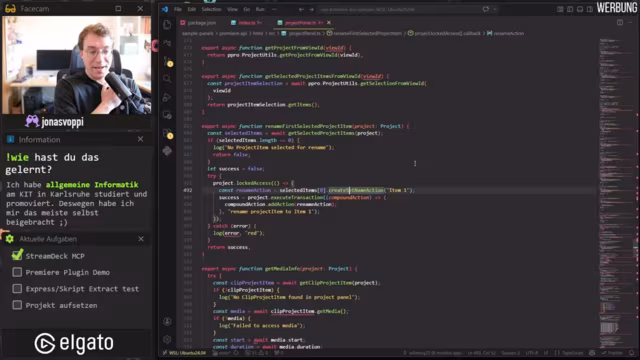Switch to the package.json tab
Image resolution: width=640 pixels, height=360 pixels.
tap(199, 23)
